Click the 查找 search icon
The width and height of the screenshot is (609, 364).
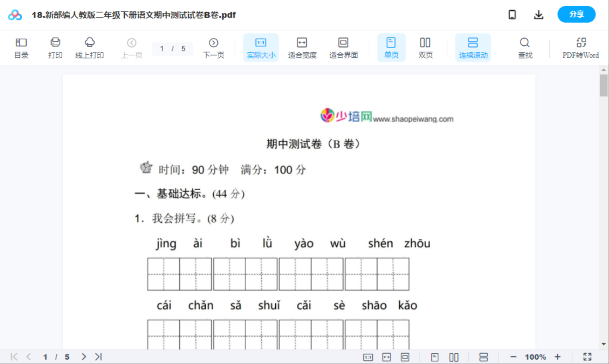[525, 47]
